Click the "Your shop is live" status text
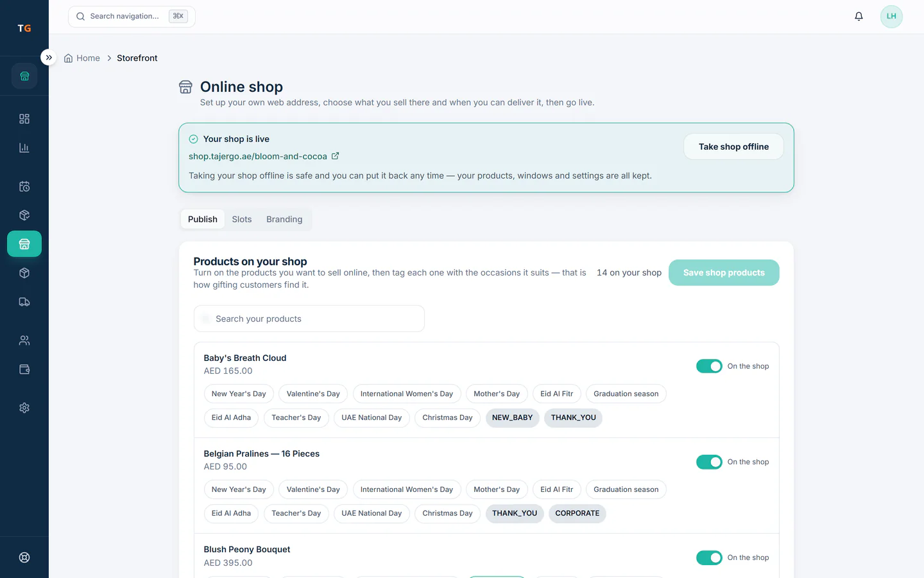924x578 pixels. (x=236, y=139)
